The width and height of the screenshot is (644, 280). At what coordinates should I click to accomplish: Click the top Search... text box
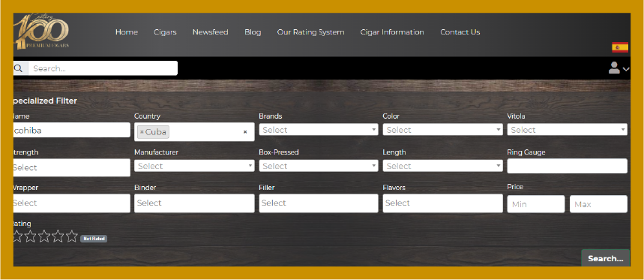(103, 68)
